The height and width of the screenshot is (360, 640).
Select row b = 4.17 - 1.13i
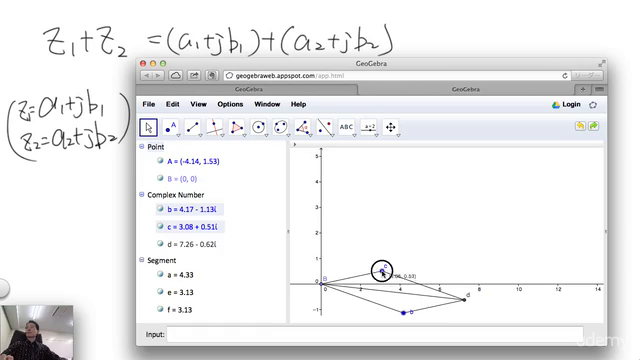[191, 209]
